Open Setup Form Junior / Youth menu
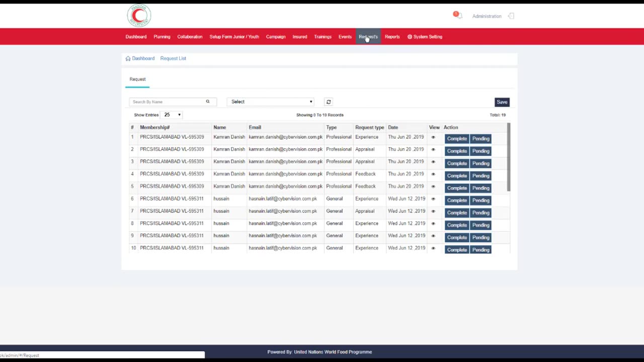 [234, 37]
